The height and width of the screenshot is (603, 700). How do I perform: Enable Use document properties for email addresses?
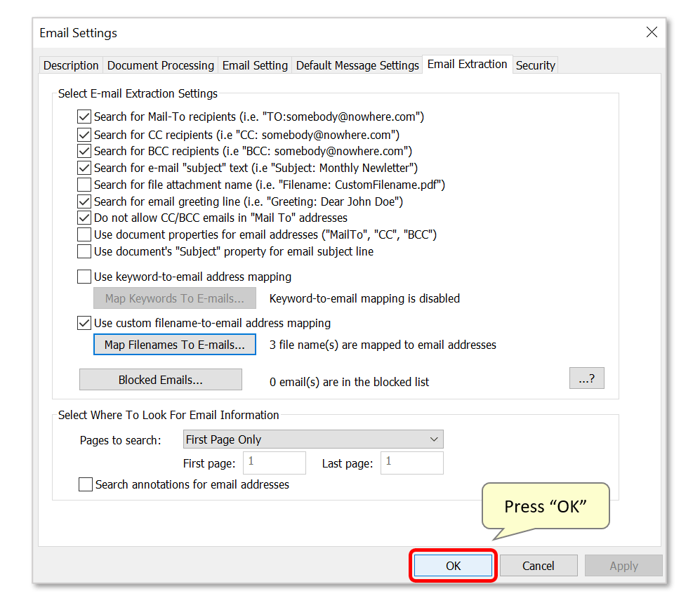(84, 234)
